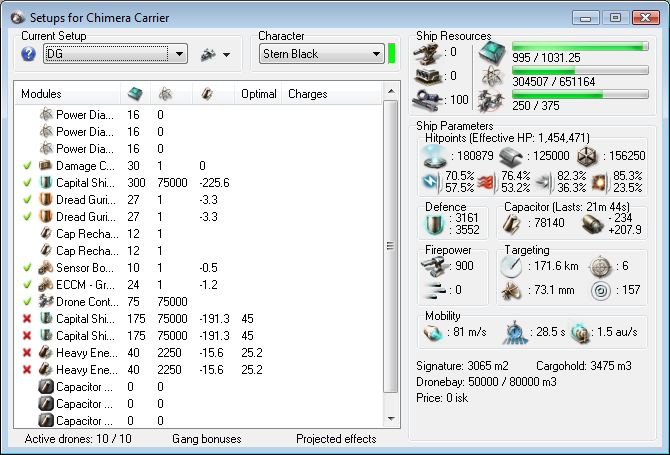
Task: Click the Dronebay: 50000 / 80000 m3 text
Action: point(486,382)
